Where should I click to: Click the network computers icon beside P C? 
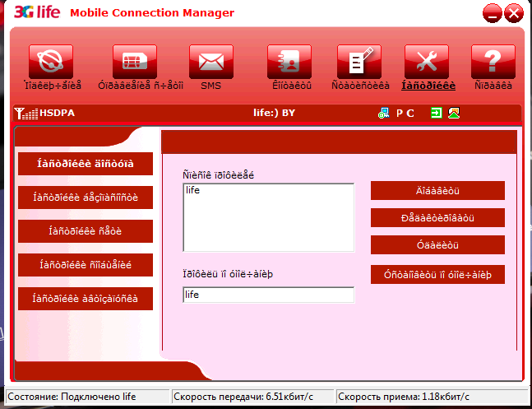click(384, 113)
